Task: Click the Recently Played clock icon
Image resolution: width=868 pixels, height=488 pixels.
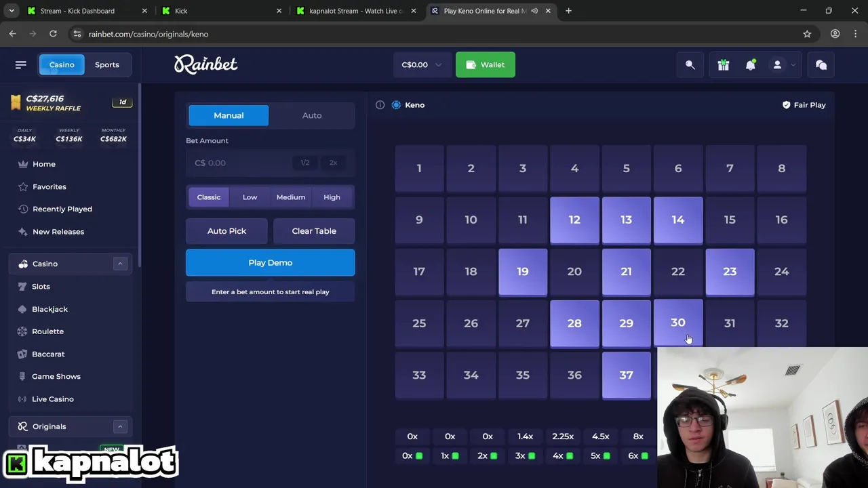Action: tap(23, 209)
